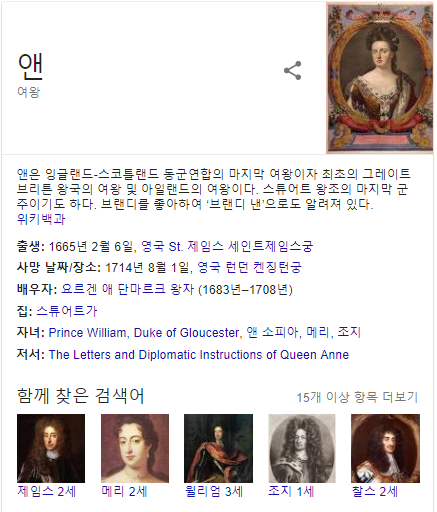
Task: Visit the spouse link 요르겐 애 단마르크 왕자
Action: pos(127,289)
